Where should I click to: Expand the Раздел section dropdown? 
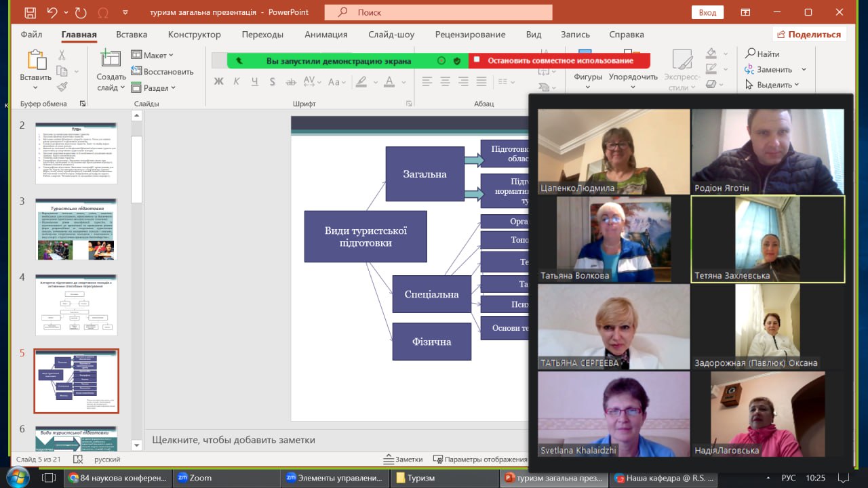point(154,87)
